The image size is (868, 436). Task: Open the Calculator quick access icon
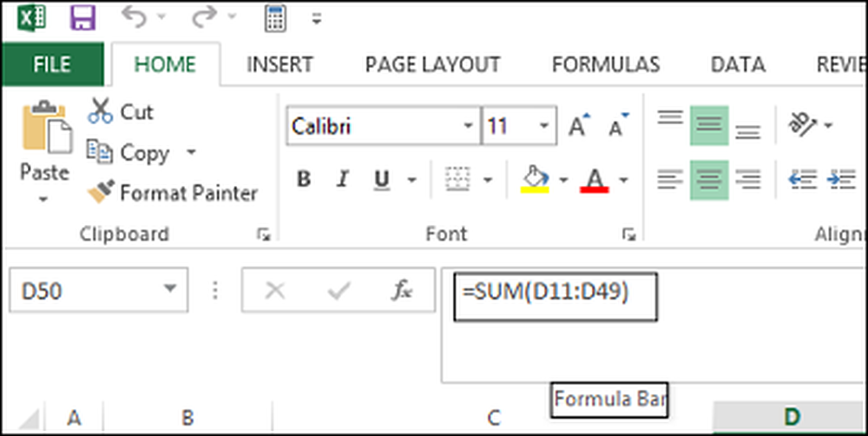click(x=274, y=17)
